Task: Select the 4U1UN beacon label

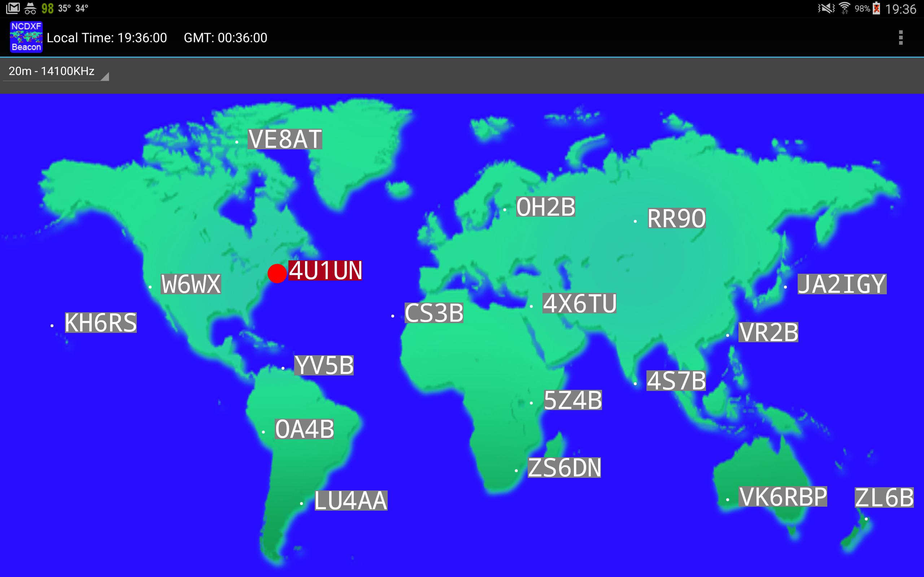Action: point(325,270)
